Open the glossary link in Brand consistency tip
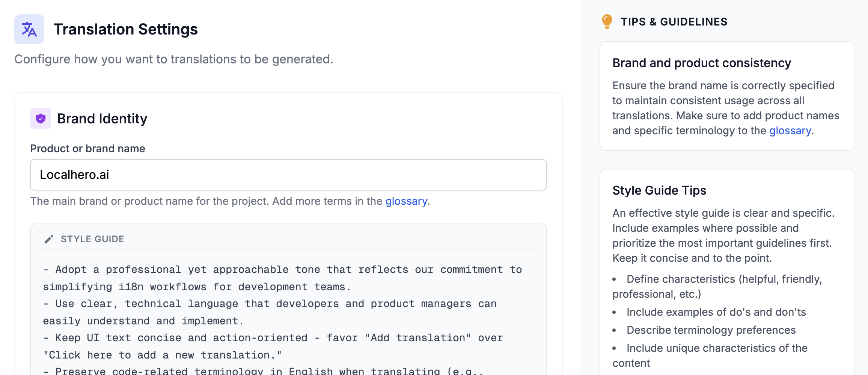 (790, 131)
